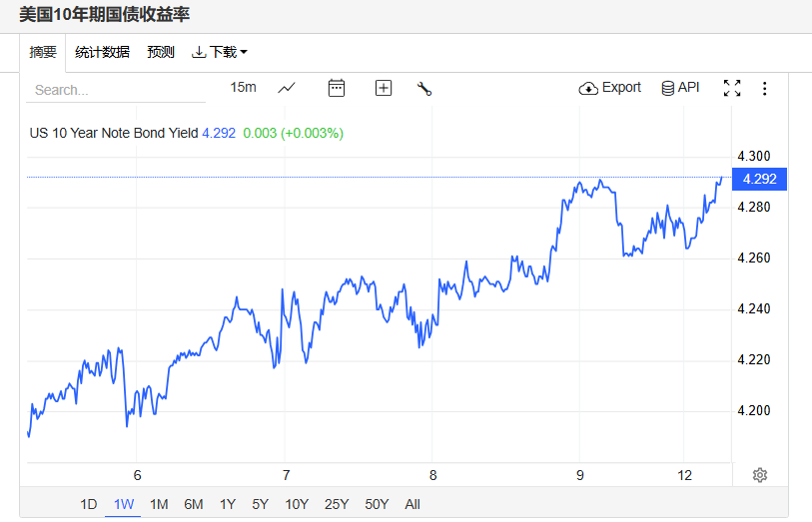The image size is (812, 522).
Task: Open the chart type line icon
Action: click(287, 88)
